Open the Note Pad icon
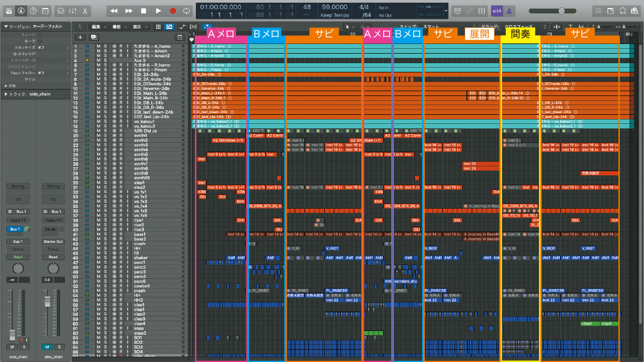644x362 pixels. tap(610, 10)
